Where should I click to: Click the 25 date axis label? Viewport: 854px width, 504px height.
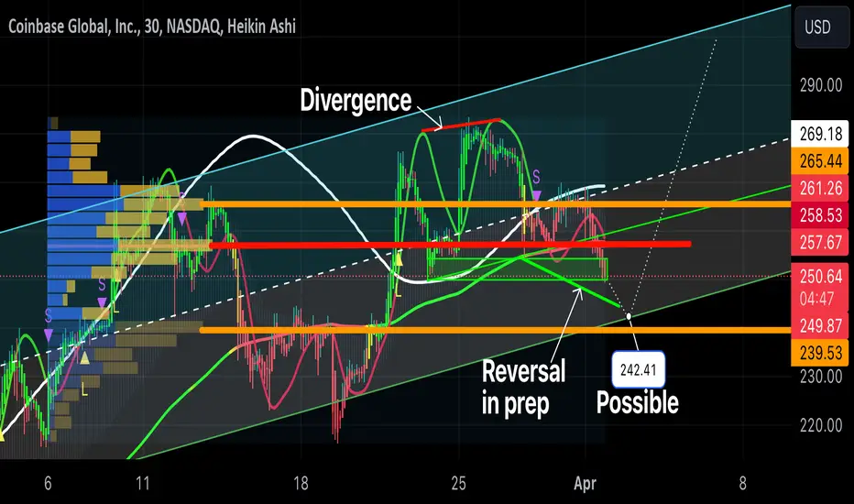click(x=458, y=483)
